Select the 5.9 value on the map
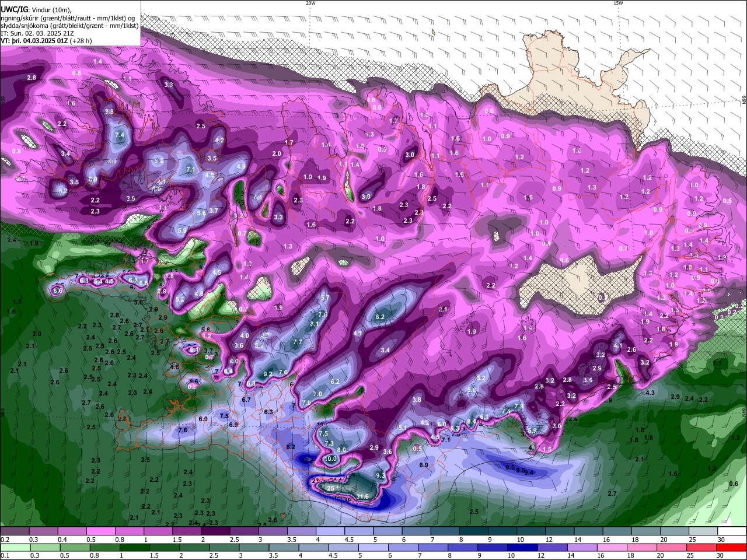The width and height of the screenshot is (747, 560). tap(181, 230)
